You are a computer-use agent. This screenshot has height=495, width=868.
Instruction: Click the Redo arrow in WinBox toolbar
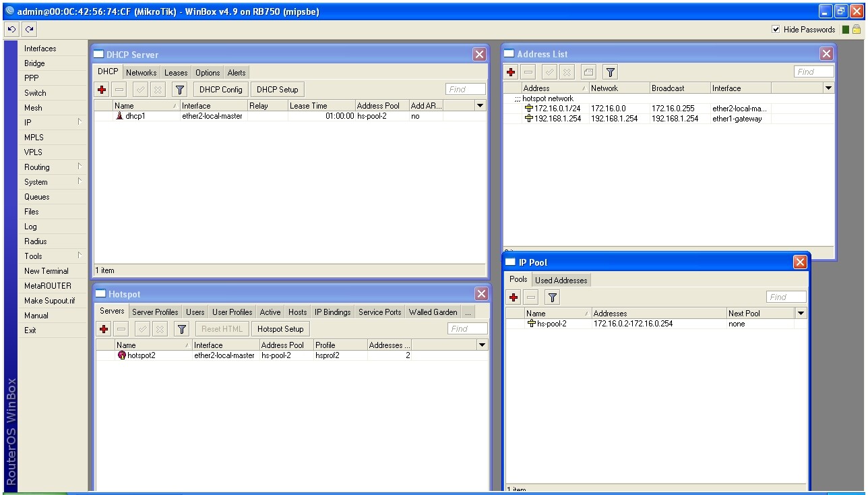(29, 30)
